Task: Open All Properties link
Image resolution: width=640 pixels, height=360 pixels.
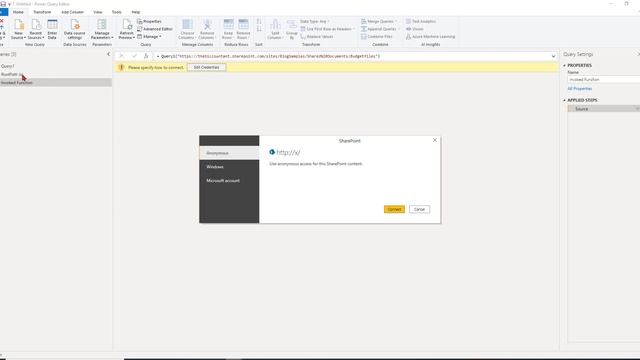Action: [580, 89]
